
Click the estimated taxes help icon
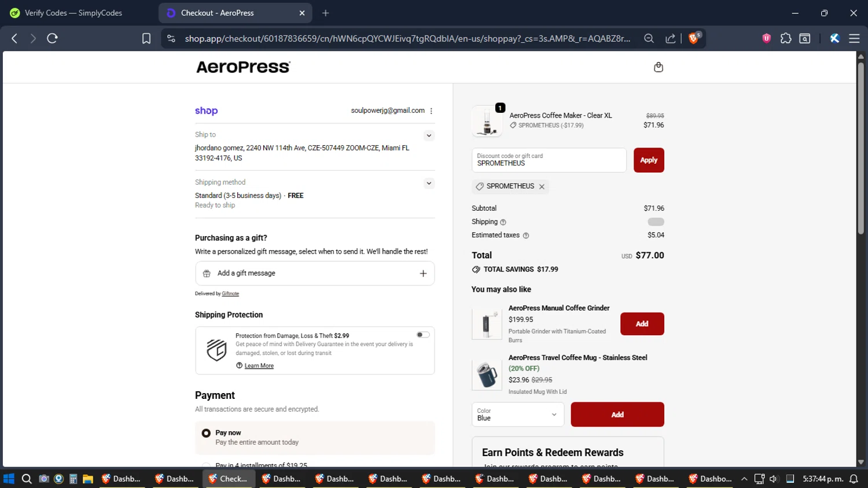[x=526, y=236]
